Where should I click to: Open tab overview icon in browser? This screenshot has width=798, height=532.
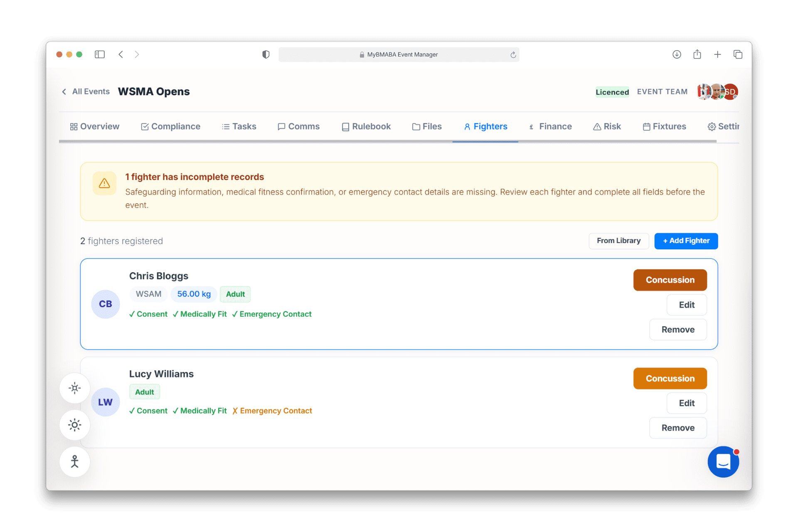click(738, 54)
